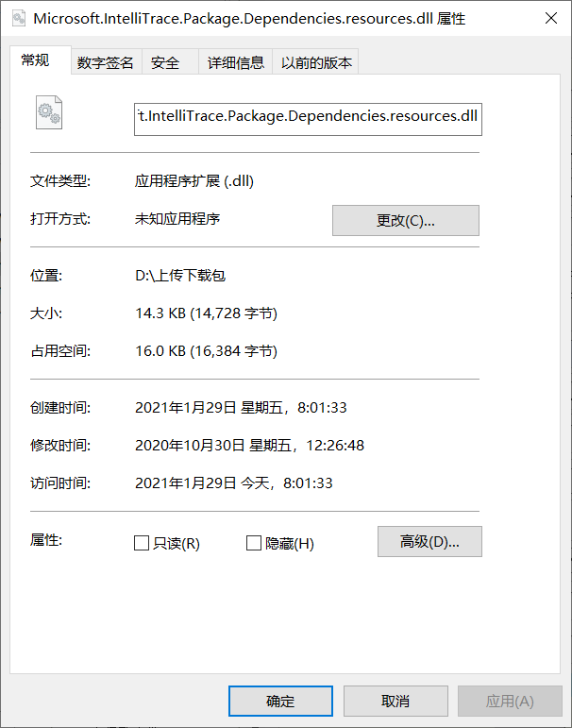The height and width of the screenshot is (728, 572).
Task: Click the 大小: label
Action: (x=46, y=313)
